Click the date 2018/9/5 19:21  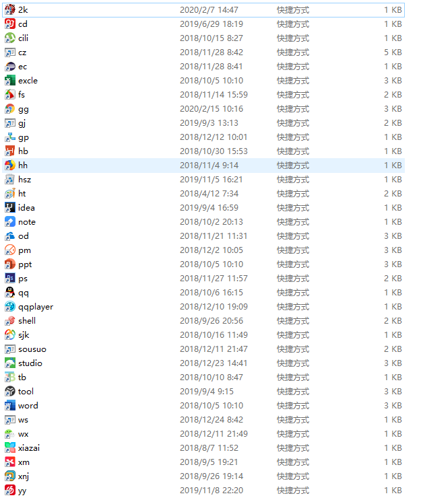[x=209, y=462]
